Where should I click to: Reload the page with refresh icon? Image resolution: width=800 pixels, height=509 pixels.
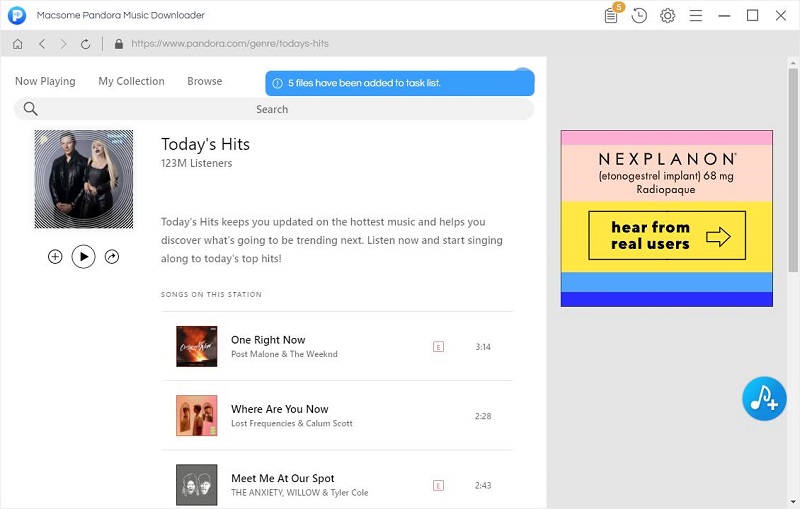pyautogui.click(x=85, y=44)
